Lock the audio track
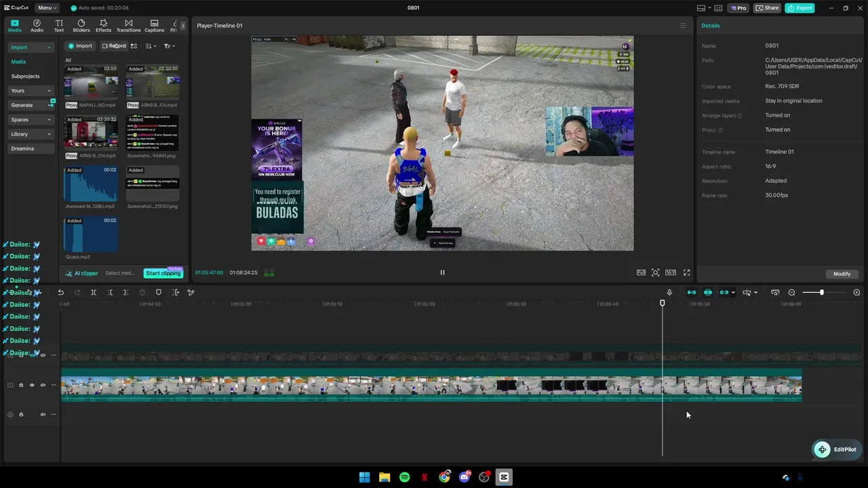868x488 pixels. pyautogui.click(x=21, y=414)
